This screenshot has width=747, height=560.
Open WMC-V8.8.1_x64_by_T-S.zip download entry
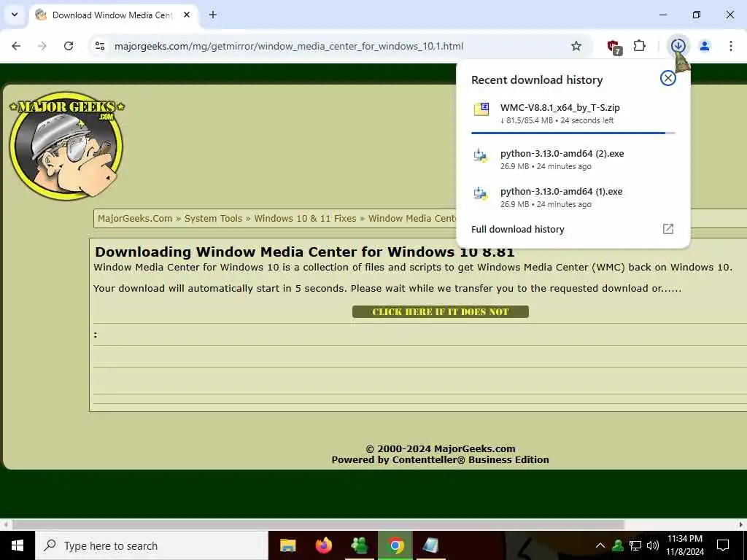pos(573,113)
